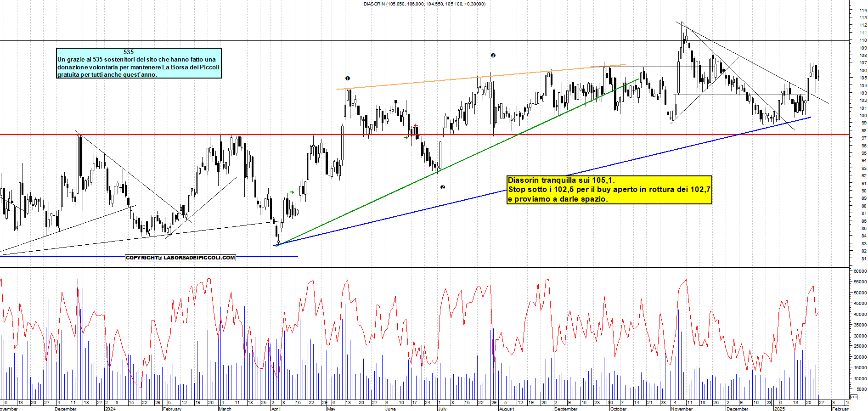This screenshot has width=868, height=411.
Task: Click the '535' number heading in cyan box
Action: (x=129, y=52)
